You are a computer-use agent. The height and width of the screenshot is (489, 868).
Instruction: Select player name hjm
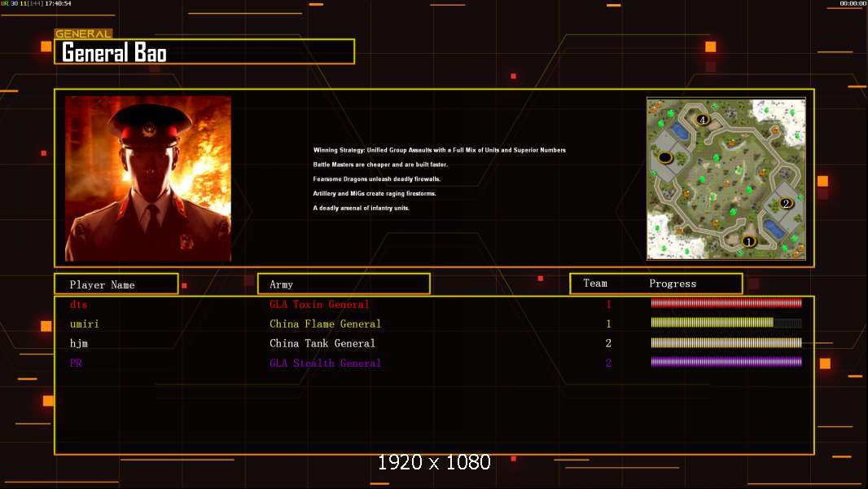(79, 343)
